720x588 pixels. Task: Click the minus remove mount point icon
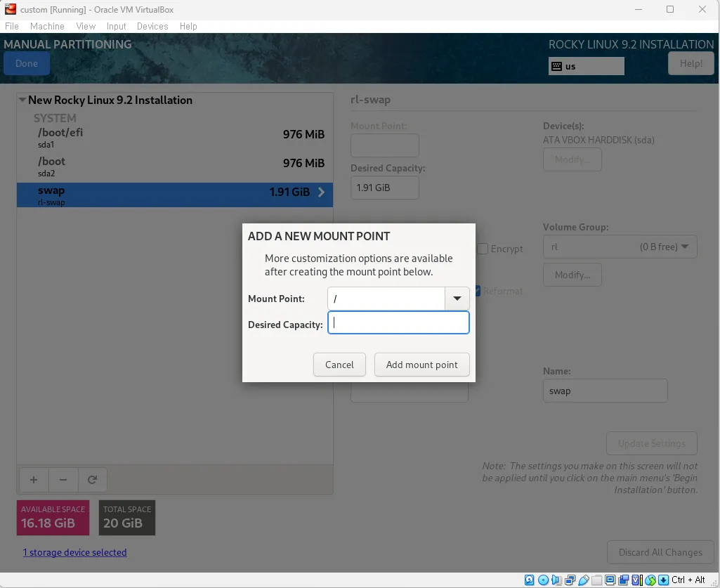click(x=63, y=480)
